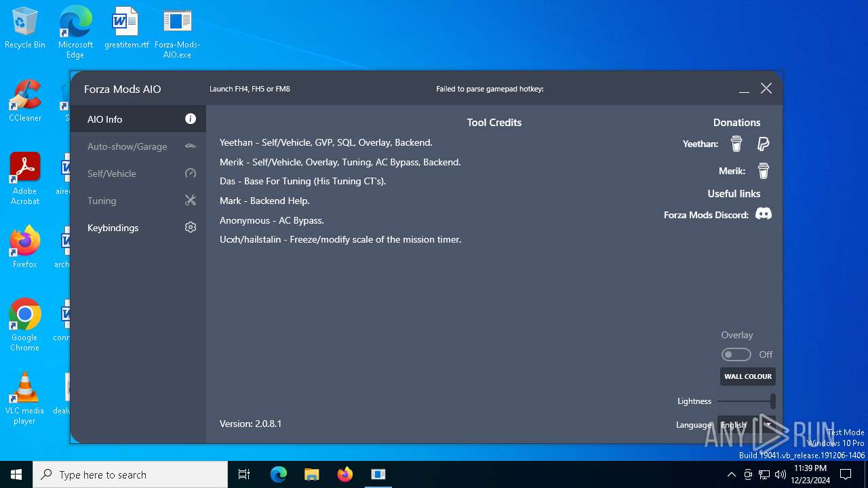Open the CCleaner desktop shortcut
This screenshot has height=488, width=868.
pyautogui.click(x=25, y=101)
